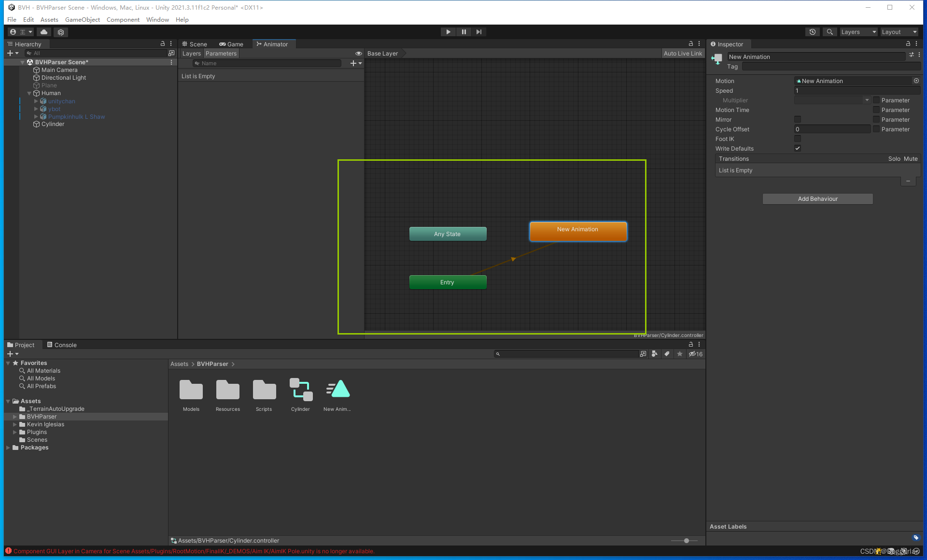This screenshot has height=560, width=927.
Task: Adjust the project icon size slider
Action: pos(686,541)
